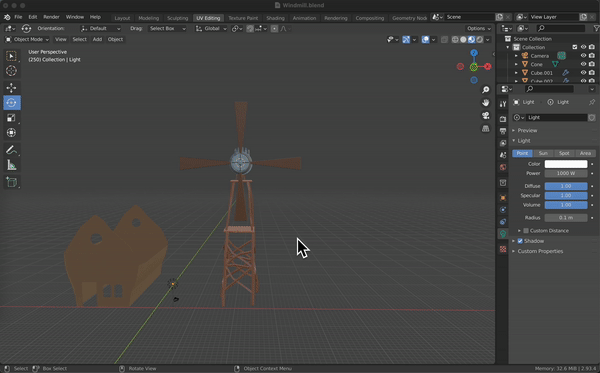Open the viewport Add menu
Viewport: 600px width, 373px height.
pyautogui.click(x=97, y=39)
